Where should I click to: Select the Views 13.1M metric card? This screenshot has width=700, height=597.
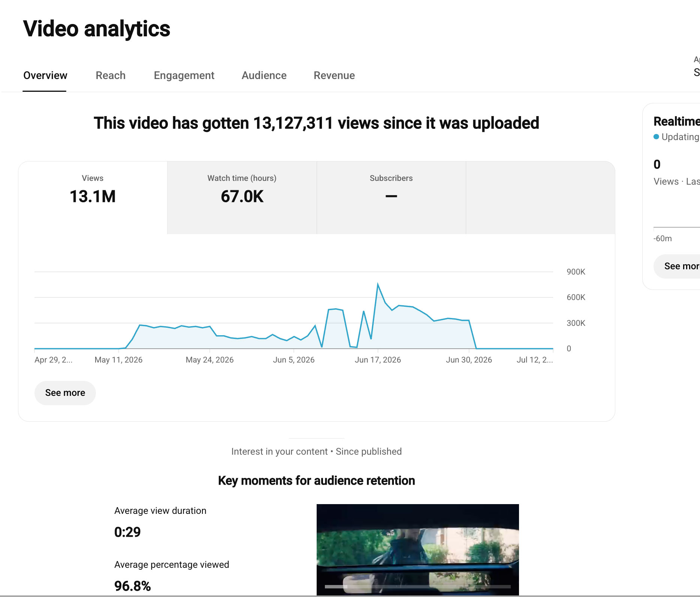tap(93, 197)
